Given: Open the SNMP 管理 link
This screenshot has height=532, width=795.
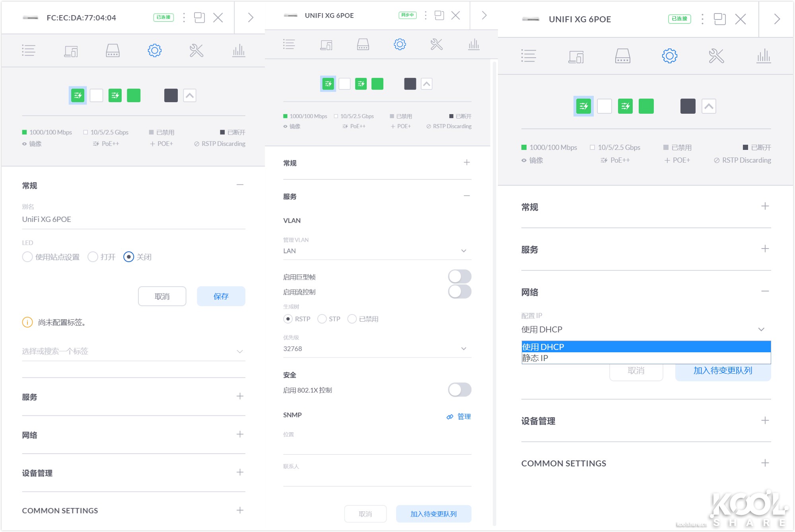Looking at the screenshot, I should point(463,416).
